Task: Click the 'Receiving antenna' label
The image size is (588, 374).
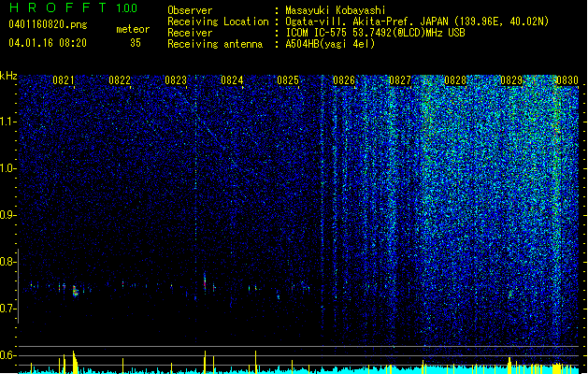Action: [x=215, y=44]
